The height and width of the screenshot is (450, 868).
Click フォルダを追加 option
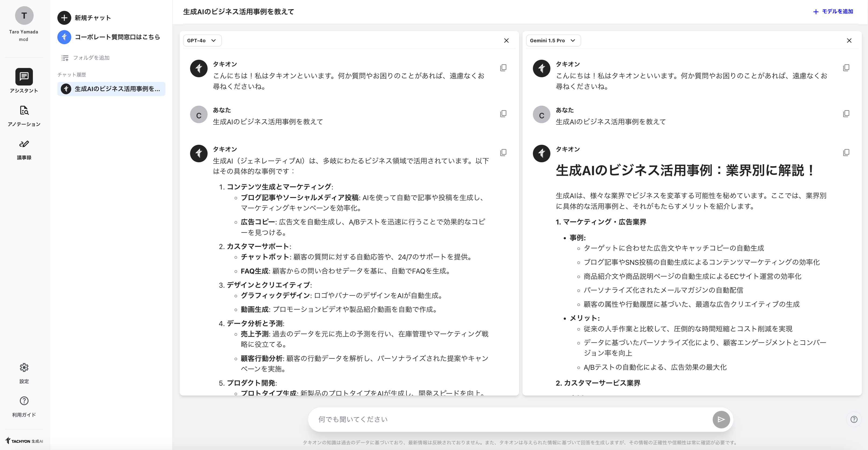(86, 58)
